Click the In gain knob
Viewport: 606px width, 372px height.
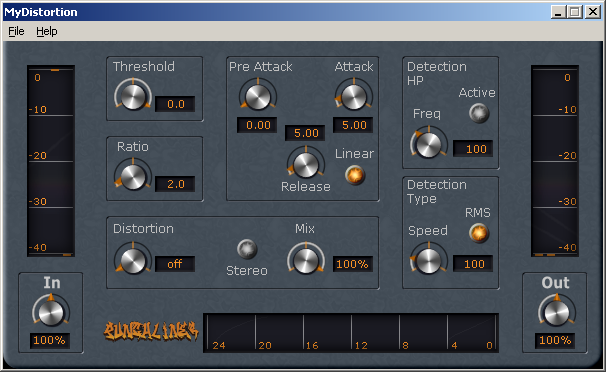[51, 312]
